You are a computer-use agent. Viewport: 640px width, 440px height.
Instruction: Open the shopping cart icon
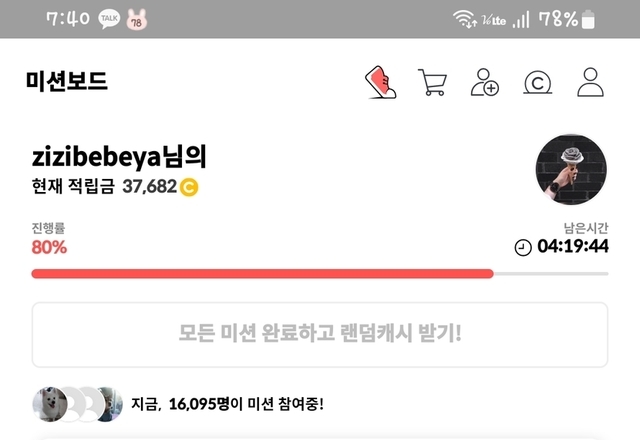pos(432,82)
